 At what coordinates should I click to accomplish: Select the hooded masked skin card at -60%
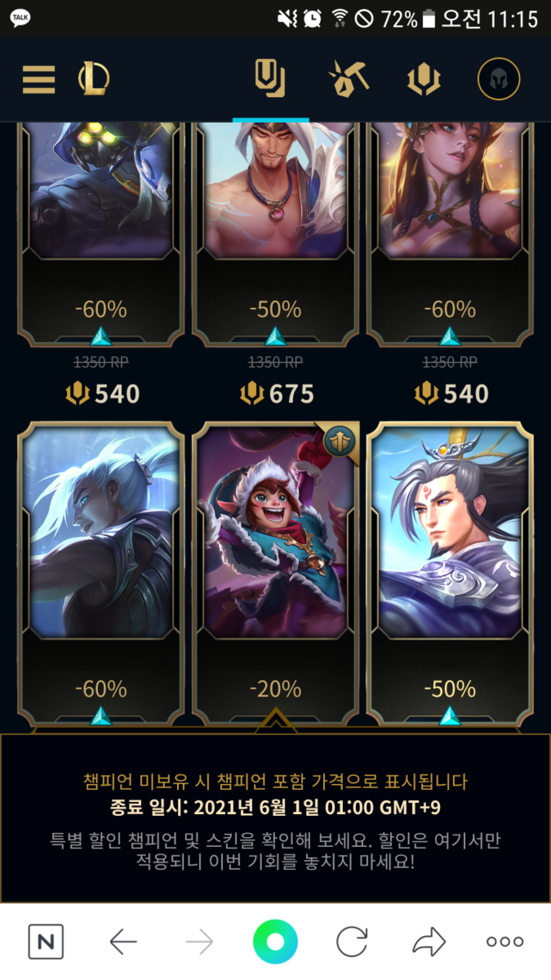click(101, 234)
